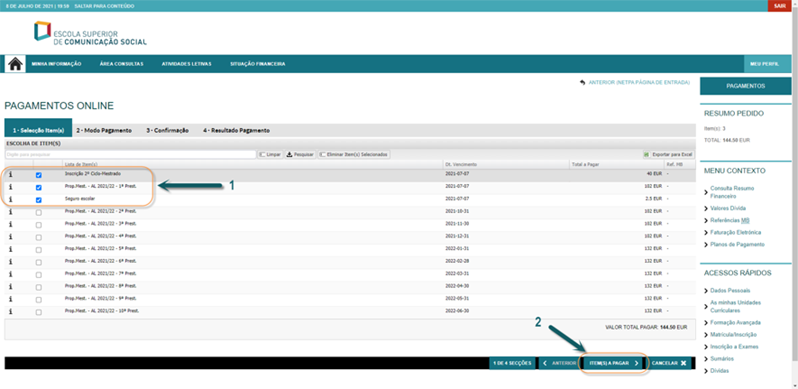Open Valores Dívida link
The height and width of the screenshot is (389, 798).
point(728,208)
